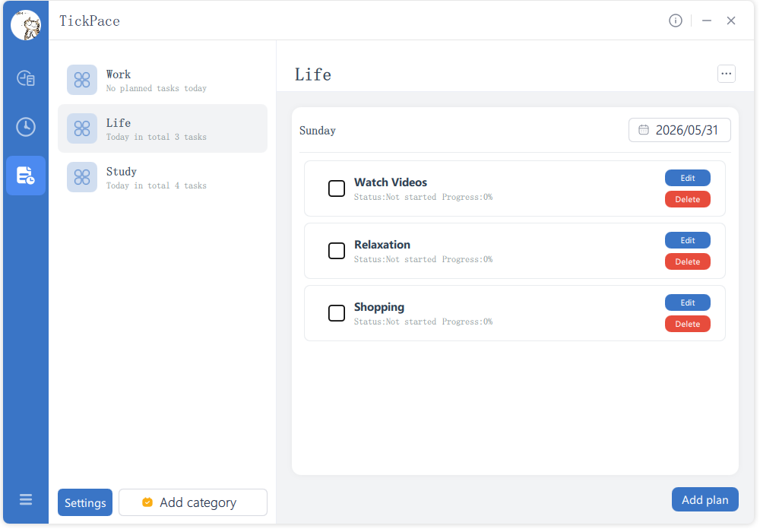The height and width of the screenshot is (532, 760).
Task: Select the Life category
Action: pyautogui.click(x=163, y=128)
